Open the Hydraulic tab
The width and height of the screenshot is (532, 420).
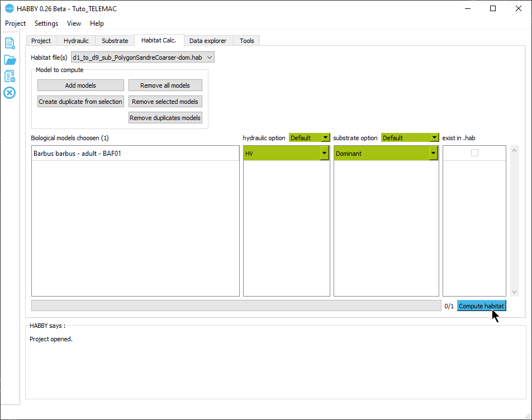(76, 41)
